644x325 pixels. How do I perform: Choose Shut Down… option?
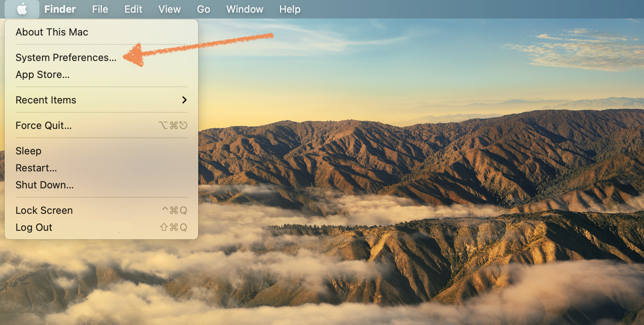[x=44, y=185]
